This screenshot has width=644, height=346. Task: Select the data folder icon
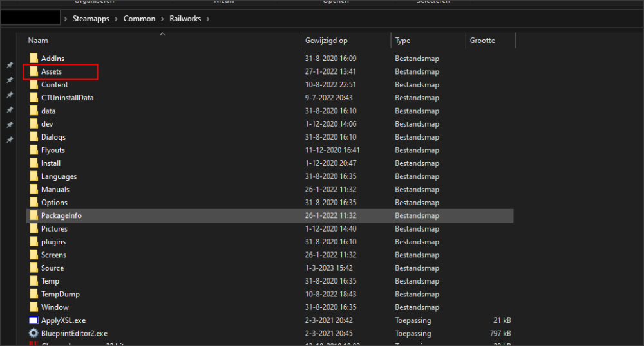click(x=33, y=111)
